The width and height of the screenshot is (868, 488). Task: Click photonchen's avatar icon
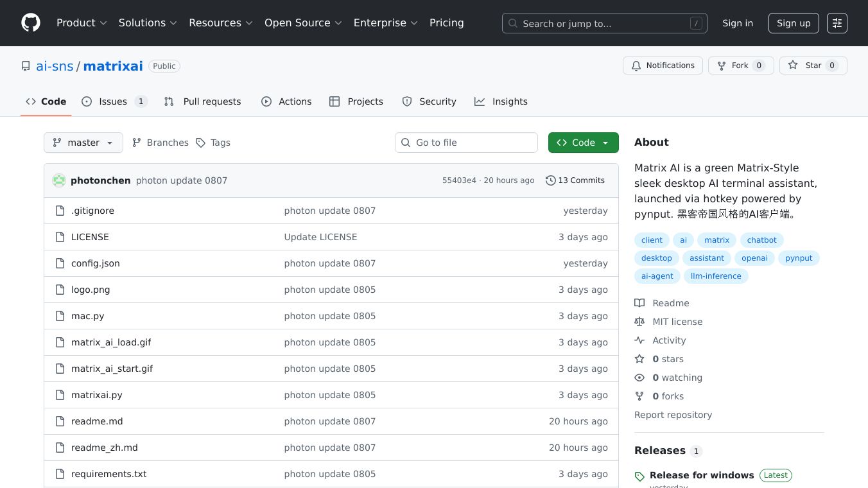[x=59, y=180]
